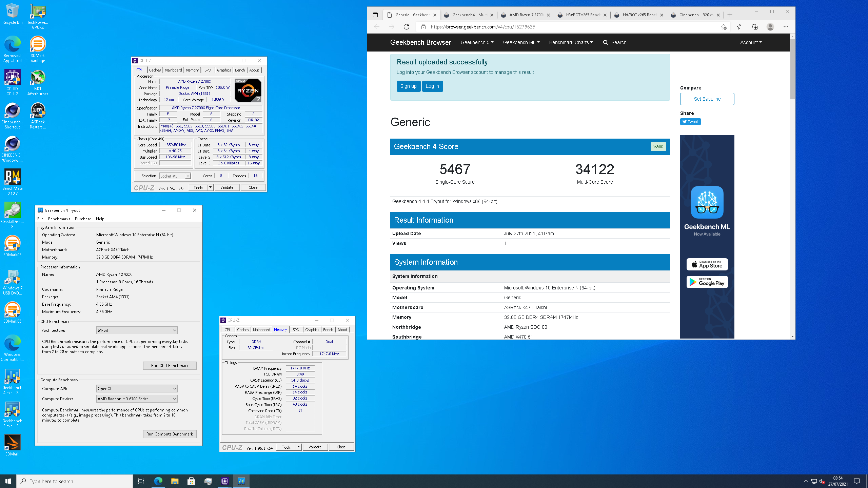Click Run CPU Benchmark button
Viewport: 868px width, 488px height.
click(x=170, y=365)
